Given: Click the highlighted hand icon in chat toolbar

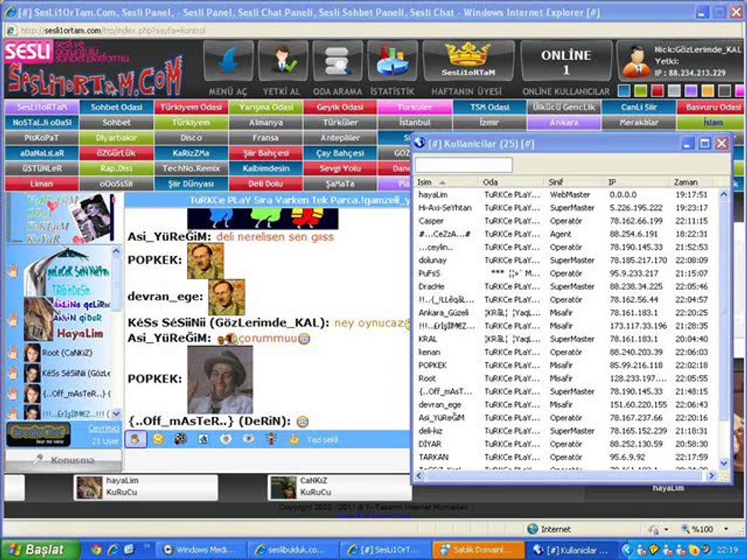Looking at the screenshot, I should [x=135, y=439].
